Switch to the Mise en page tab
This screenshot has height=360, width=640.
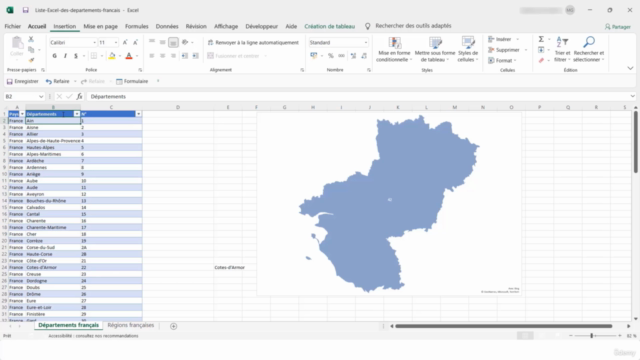point(100,26)
